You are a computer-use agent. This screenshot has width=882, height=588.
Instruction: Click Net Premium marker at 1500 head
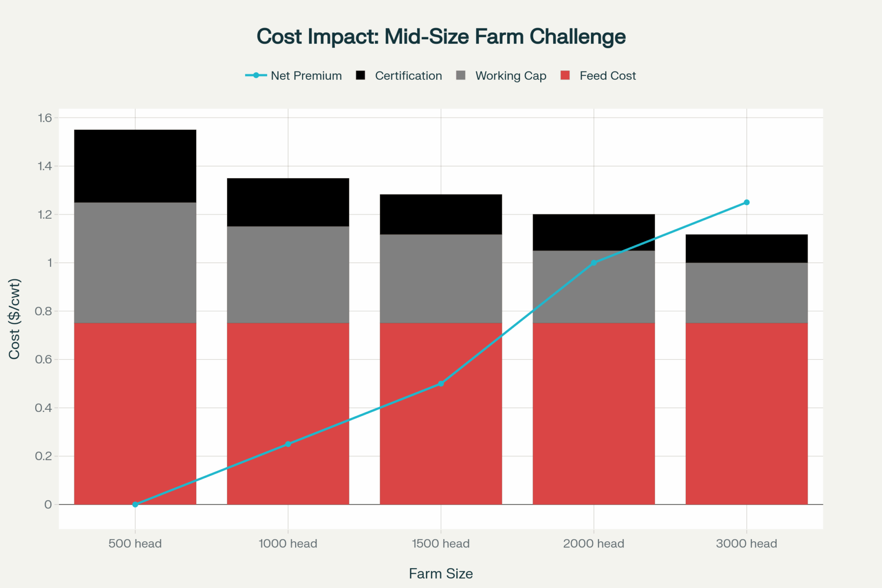click(x=441, y=384)
